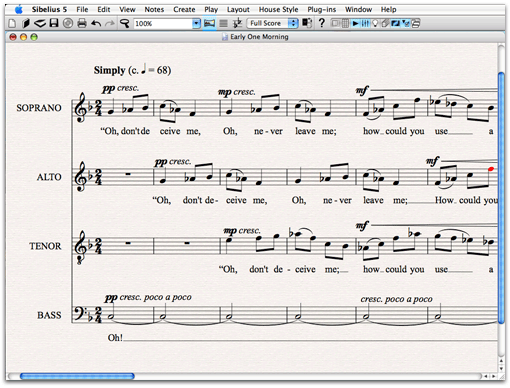Image resolution: width=510 pixels, height=388 pixels.
Task: Toggle the Keypad window
Action: point(345,24)
